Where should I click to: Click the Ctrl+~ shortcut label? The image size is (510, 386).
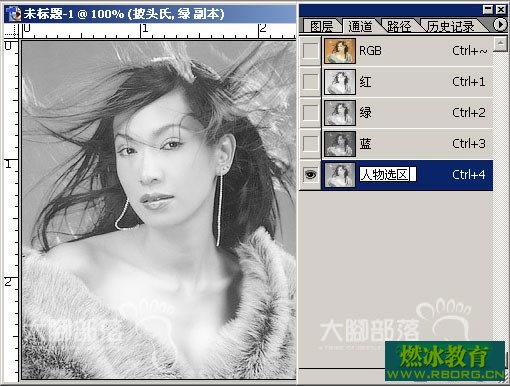(x=469, y=51)
